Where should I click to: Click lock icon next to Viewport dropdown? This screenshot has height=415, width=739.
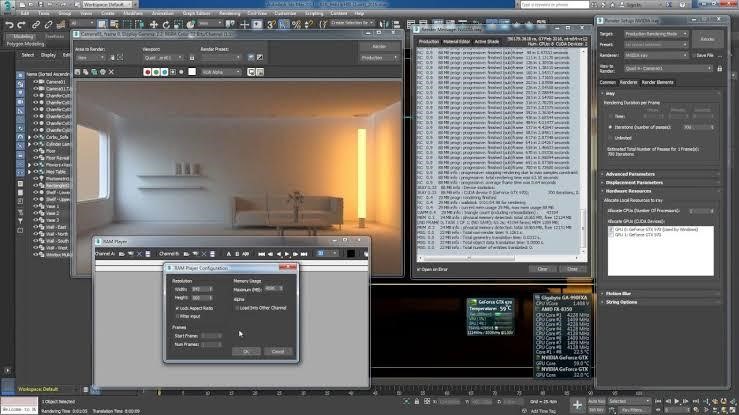click(192, 57)
